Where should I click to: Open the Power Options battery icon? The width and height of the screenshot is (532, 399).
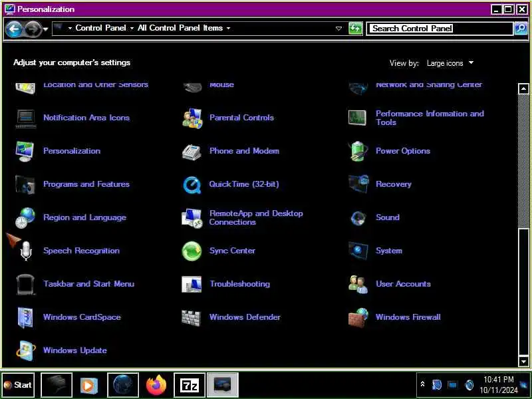[x=358, y=152]
